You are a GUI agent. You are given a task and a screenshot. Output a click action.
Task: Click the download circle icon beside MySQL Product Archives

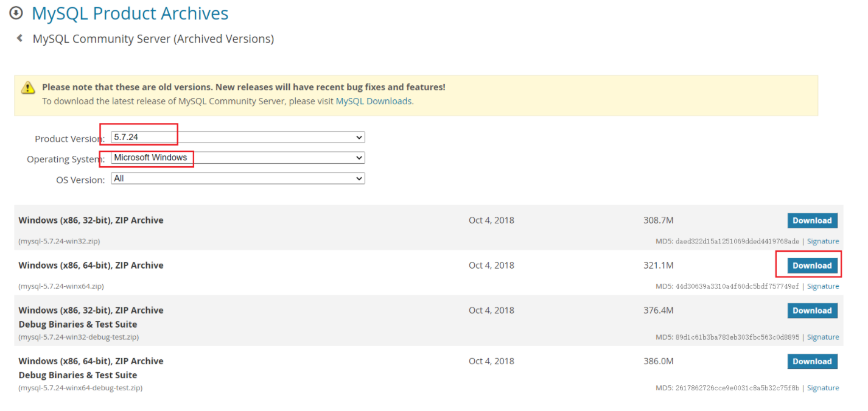(x=16, y=13)
